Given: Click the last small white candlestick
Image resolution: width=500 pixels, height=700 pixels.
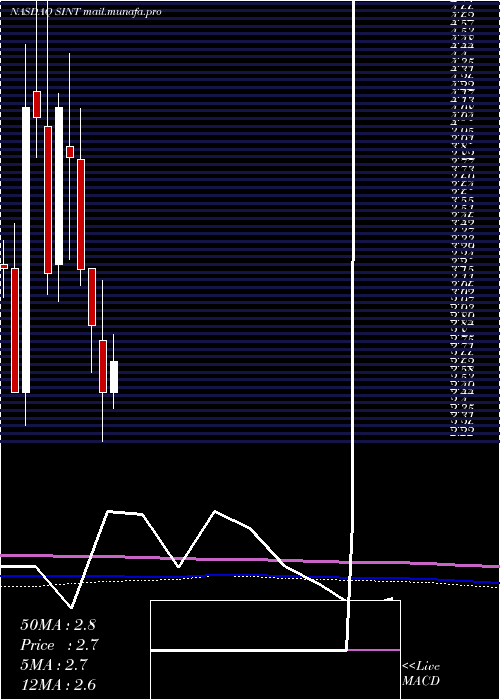Looking at the screenshot, I should pyautogui.click(x=114, y=377).
